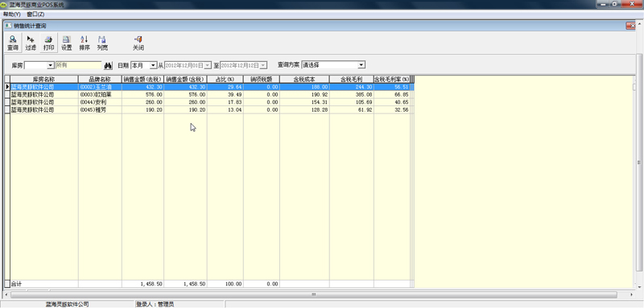The height and width of the screenshot is (308, 644).
Task: Expand the 日期 本月 date range dropdown
Action: [153, 65]
